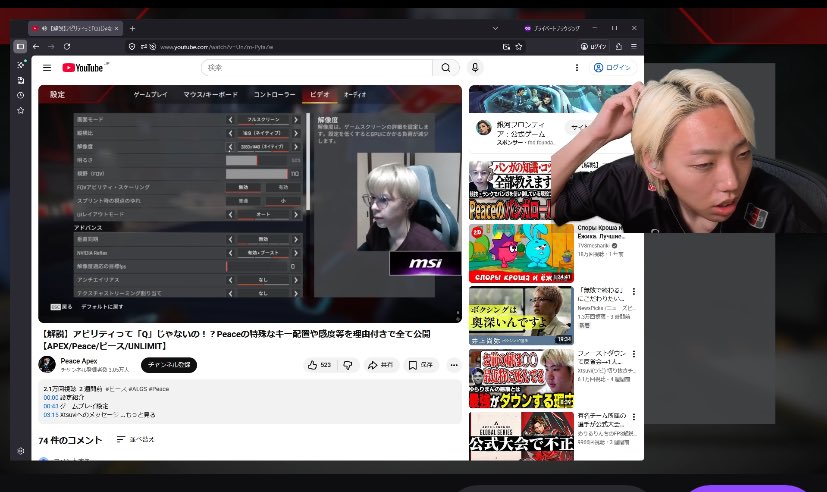Image resolution: width=827 pixels, height=492 pixels.
Task: Go back with the browser back arrow
Action: pyautogui.click(x=36, y=46)
